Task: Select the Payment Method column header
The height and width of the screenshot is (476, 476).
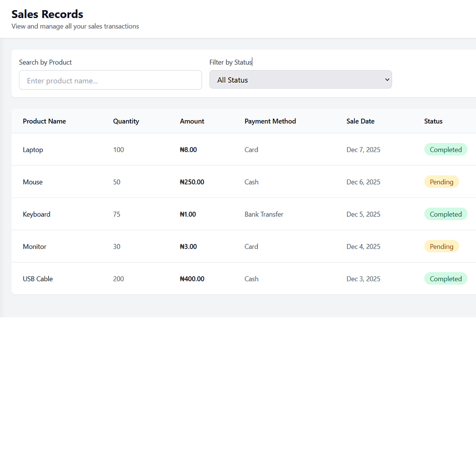Action: (x=270, y=121)
